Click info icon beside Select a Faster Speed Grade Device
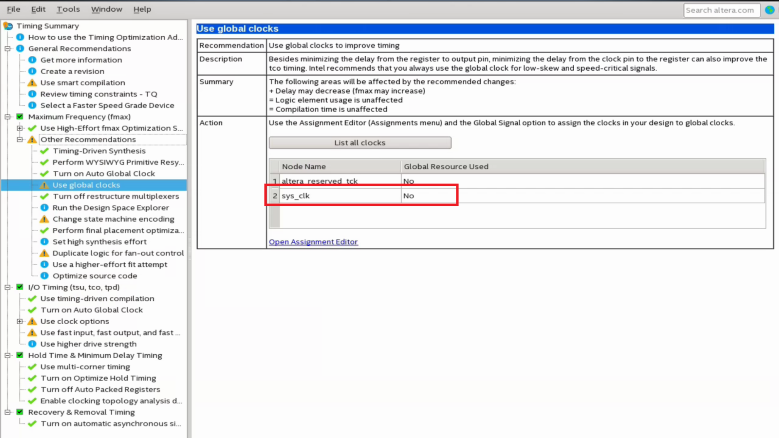779x438 pixels. point(32,105)
